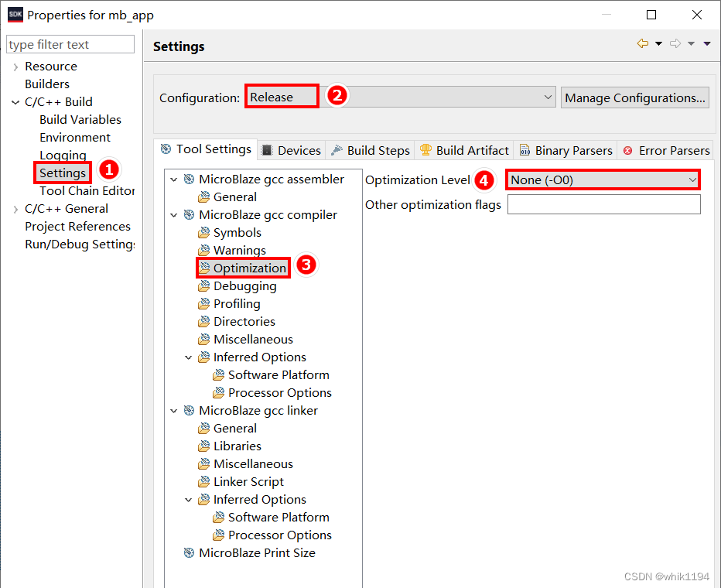Select Project References in the tree

point(77,226)
